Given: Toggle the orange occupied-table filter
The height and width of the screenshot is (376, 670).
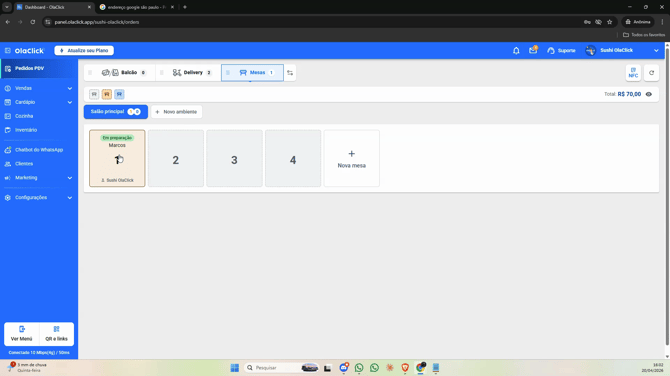Looking at the screenshot, I should pyautogui.click(x=107, y=94).
